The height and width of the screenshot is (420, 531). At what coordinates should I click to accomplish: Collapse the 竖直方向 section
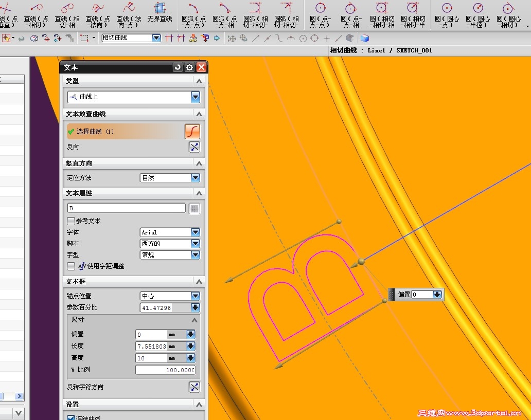pos(199,163)
